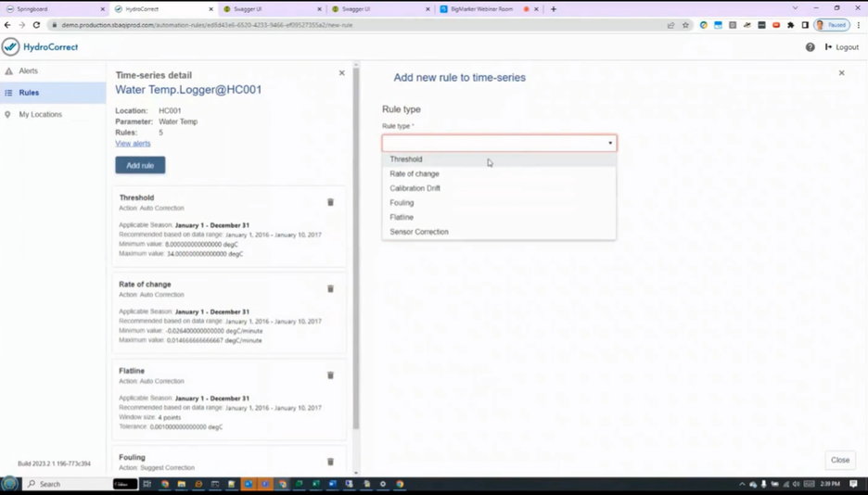Close the Add new rule panel X

(x=841, y=73)
